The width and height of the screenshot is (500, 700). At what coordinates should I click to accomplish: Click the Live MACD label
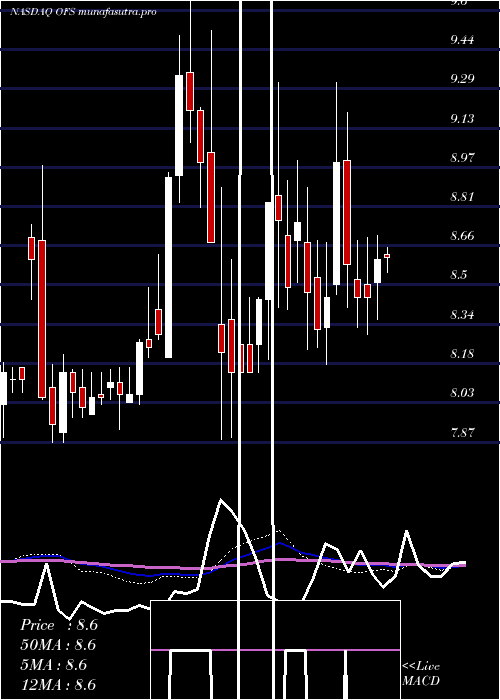(421, 674)
